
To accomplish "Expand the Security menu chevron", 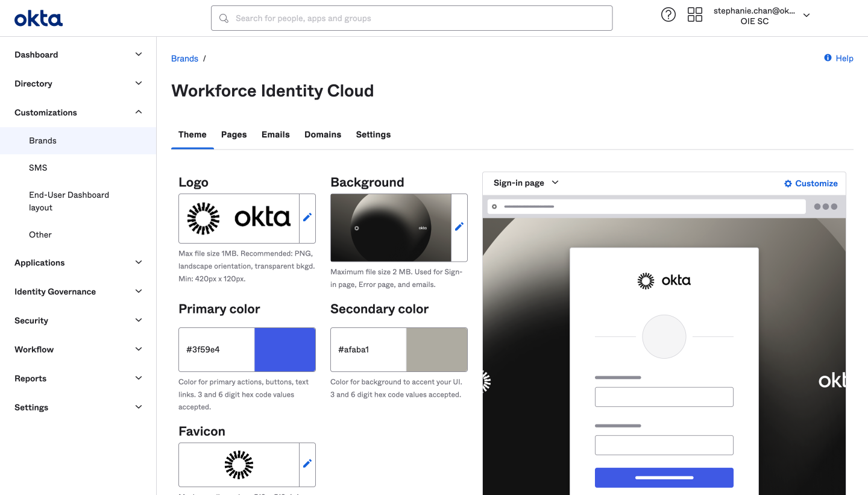I will click(139, 320).
